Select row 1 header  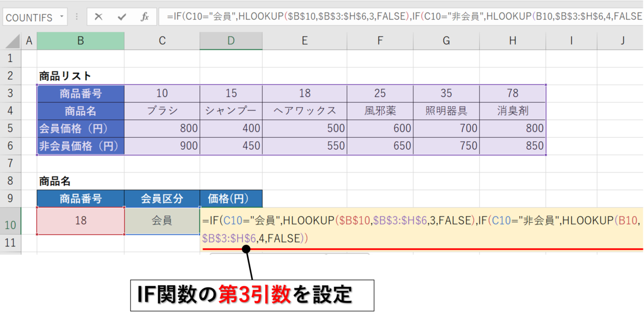coord(10,58)
